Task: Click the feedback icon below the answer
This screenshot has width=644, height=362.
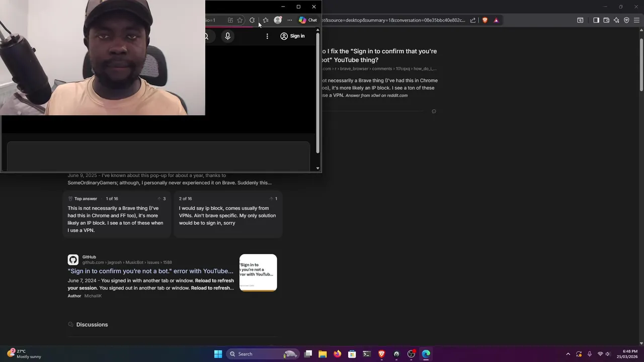Action: click(x=434, y=111)
